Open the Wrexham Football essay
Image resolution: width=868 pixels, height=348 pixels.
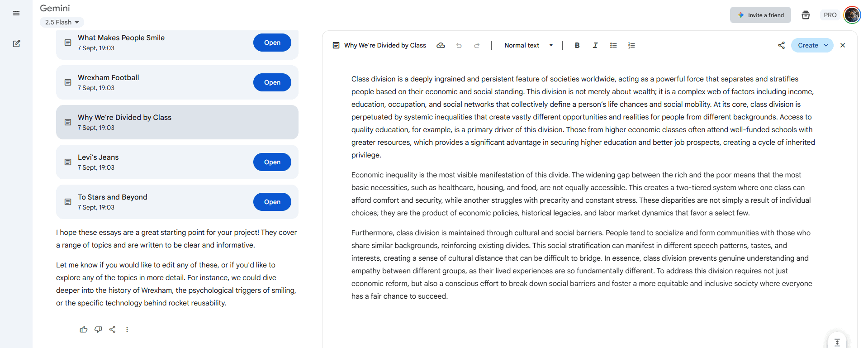pos(272,82)
